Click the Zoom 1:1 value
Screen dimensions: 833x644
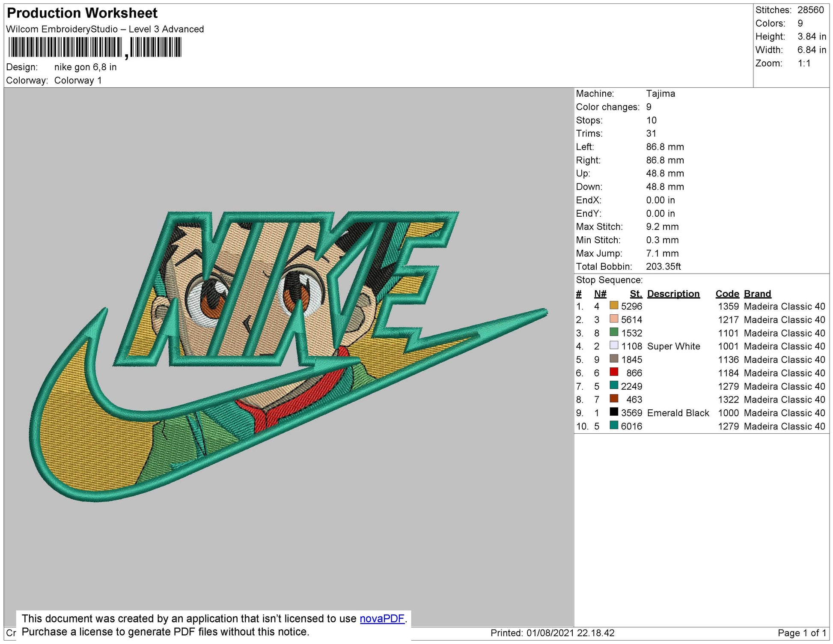(x=809, y=63)
